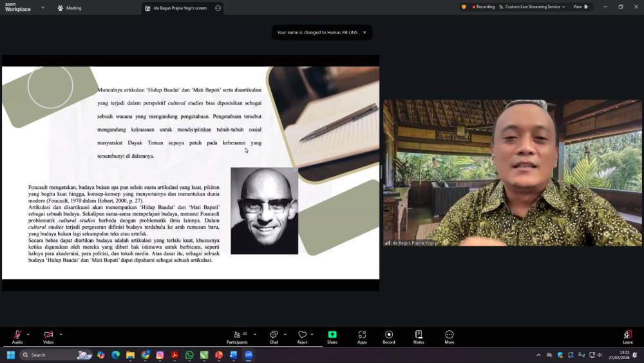The height and width of the screenshot is (363, 644).
Task: Open the Custom Live Streaming Service dropdown
Action: 535,7
